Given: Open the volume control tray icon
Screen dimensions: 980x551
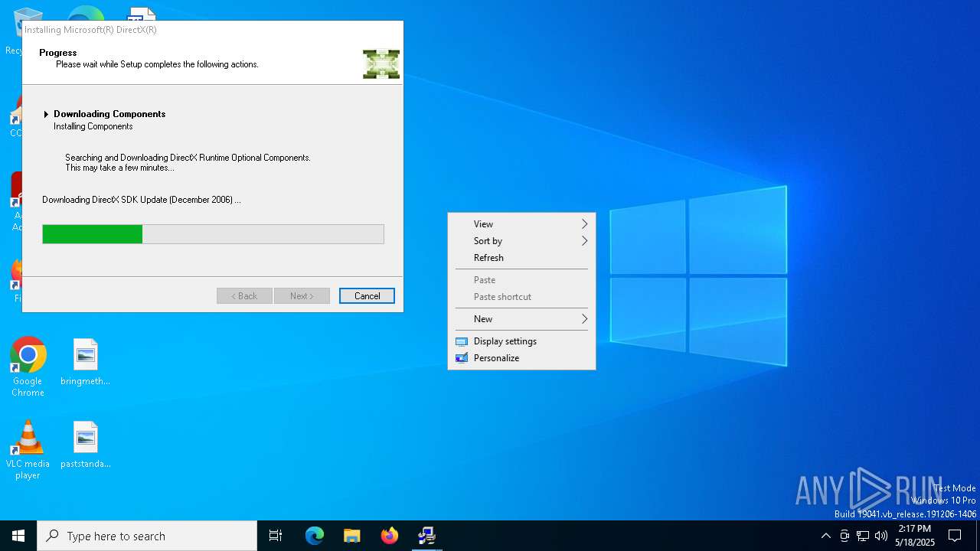Looking at the screenshot, I should (881, 536).
